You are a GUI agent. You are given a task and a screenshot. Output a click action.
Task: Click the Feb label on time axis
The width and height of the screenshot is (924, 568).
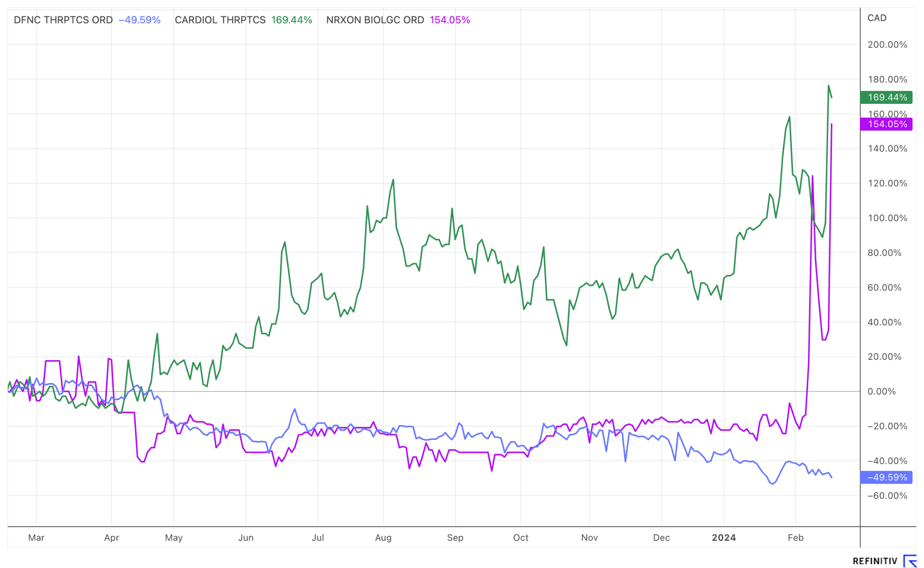[x=795, y=538]
